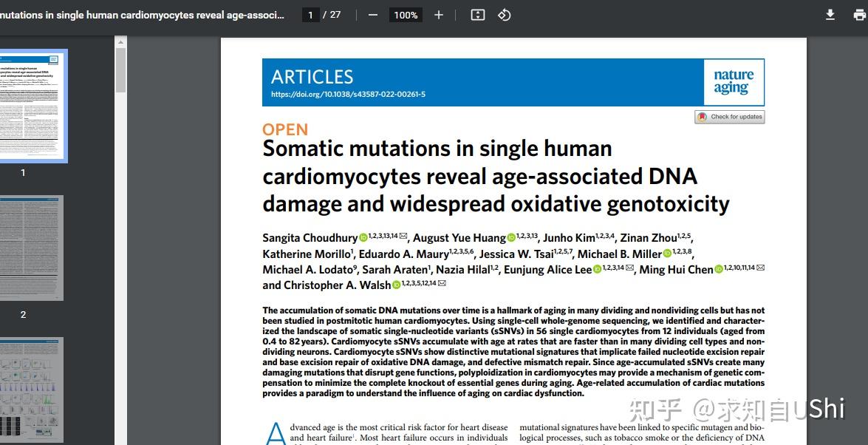Click the bold abstract paragraph

(513, 352)
